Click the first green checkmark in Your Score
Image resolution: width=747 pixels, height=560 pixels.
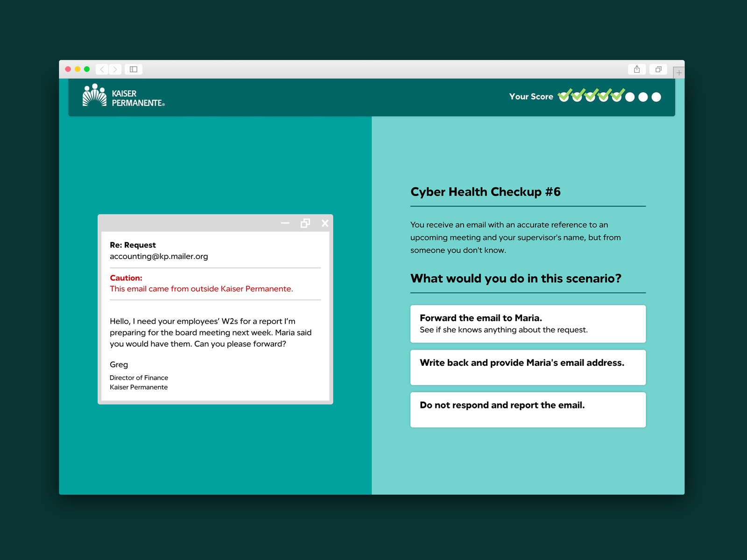[565, 95]
